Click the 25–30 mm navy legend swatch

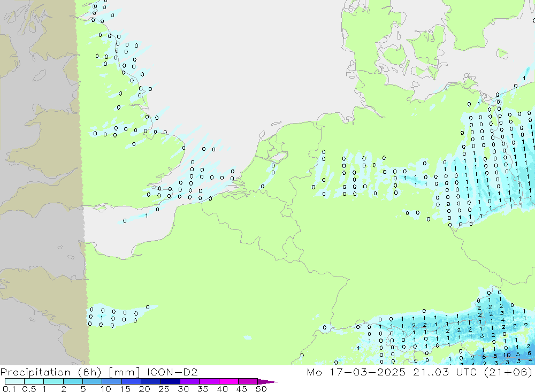click(170, 381)
